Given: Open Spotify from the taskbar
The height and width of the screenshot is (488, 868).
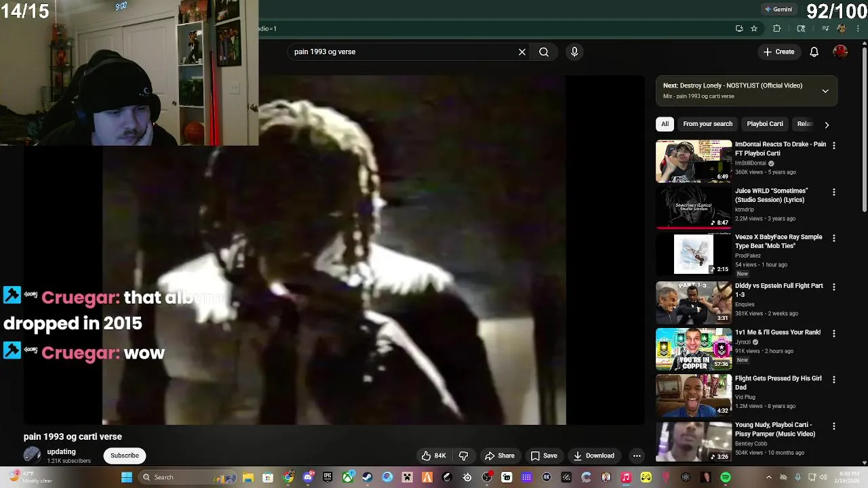Looking at the screenshot, I should pos(726,477).
